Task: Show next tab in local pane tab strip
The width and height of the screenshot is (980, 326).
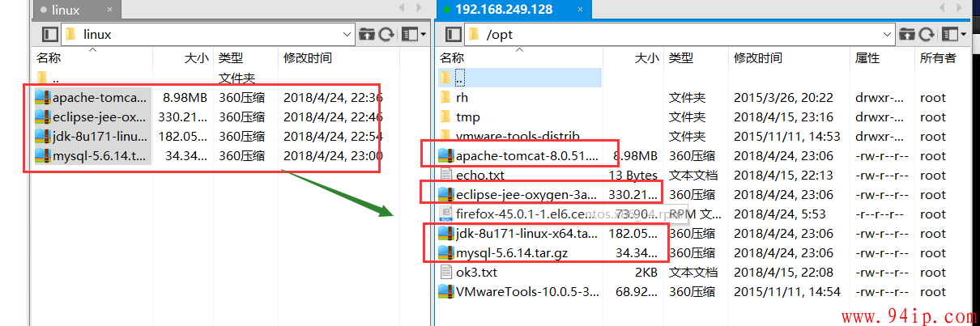Action: pos(420,8)
